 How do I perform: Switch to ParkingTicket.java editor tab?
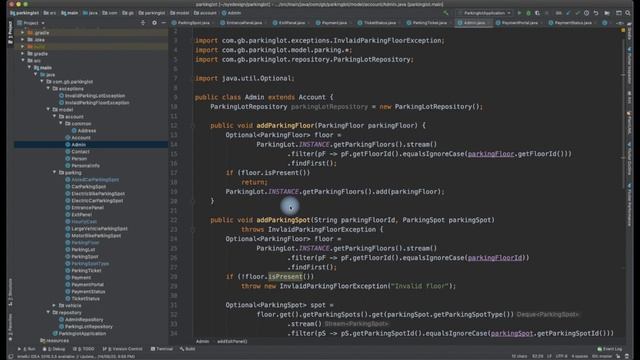pos(427,23)
